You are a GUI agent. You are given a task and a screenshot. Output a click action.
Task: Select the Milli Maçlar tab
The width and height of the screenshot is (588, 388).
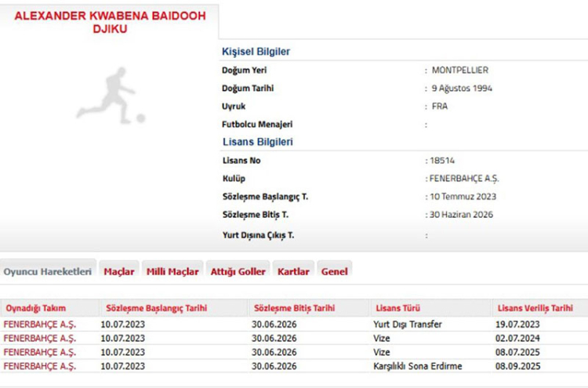[x=172, y=272]
